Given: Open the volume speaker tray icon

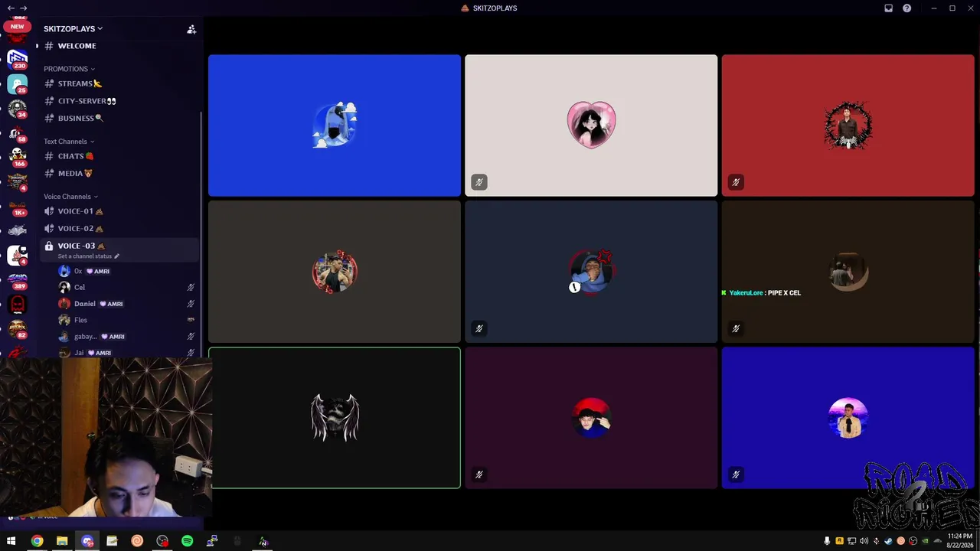Looking at the screenshot, I should coord(864,541).
